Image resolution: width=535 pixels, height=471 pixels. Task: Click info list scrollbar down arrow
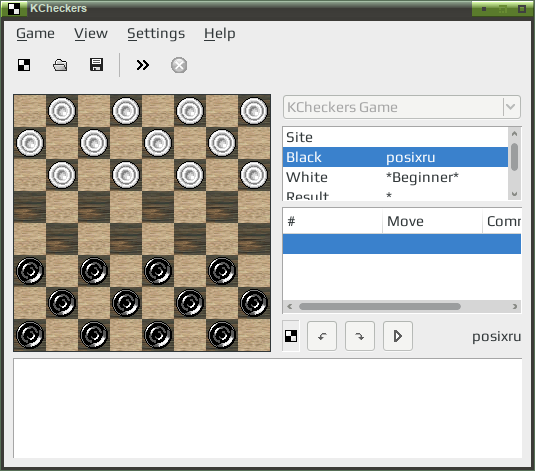pos(515,194)
